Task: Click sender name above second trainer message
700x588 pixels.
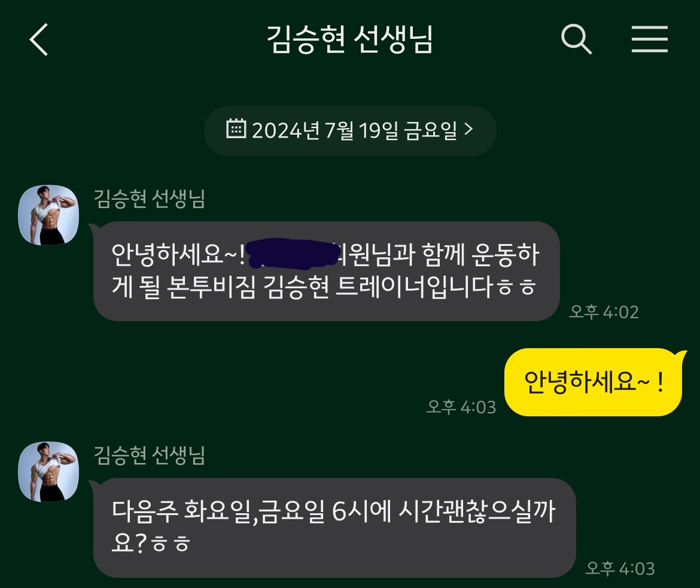Action: pos(149,455)
